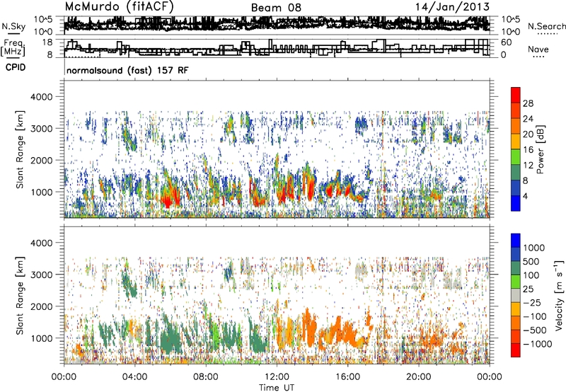Click the 4000 tick in velocity panel

pos(43,243)
